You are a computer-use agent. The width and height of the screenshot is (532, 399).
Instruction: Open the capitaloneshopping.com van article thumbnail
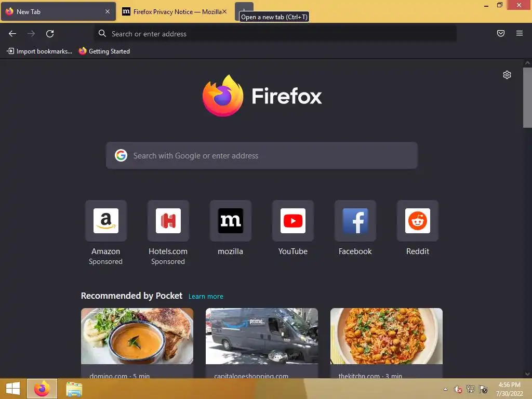coord(262,336)
